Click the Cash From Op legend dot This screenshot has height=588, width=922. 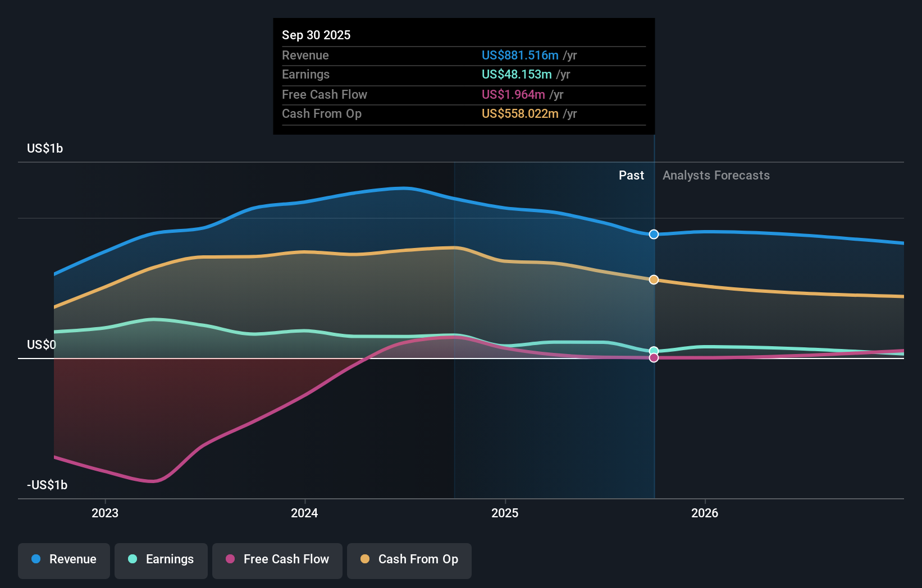click(x=364, y=559)
